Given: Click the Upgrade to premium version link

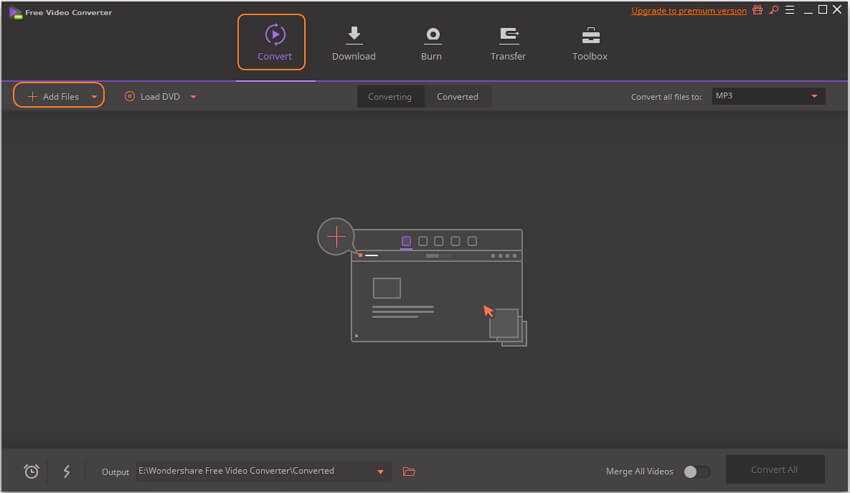Looking at the screenshot, I should [x=688, y=11].
